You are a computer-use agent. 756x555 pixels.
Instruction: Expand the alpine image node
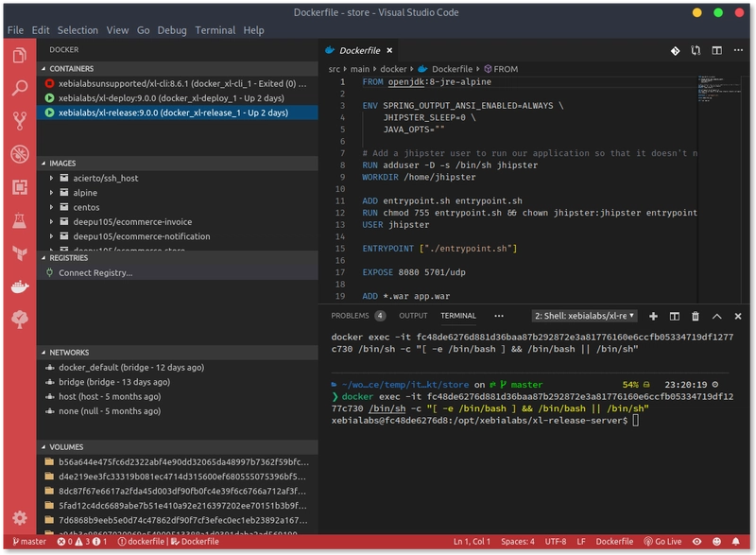point(52,192)
